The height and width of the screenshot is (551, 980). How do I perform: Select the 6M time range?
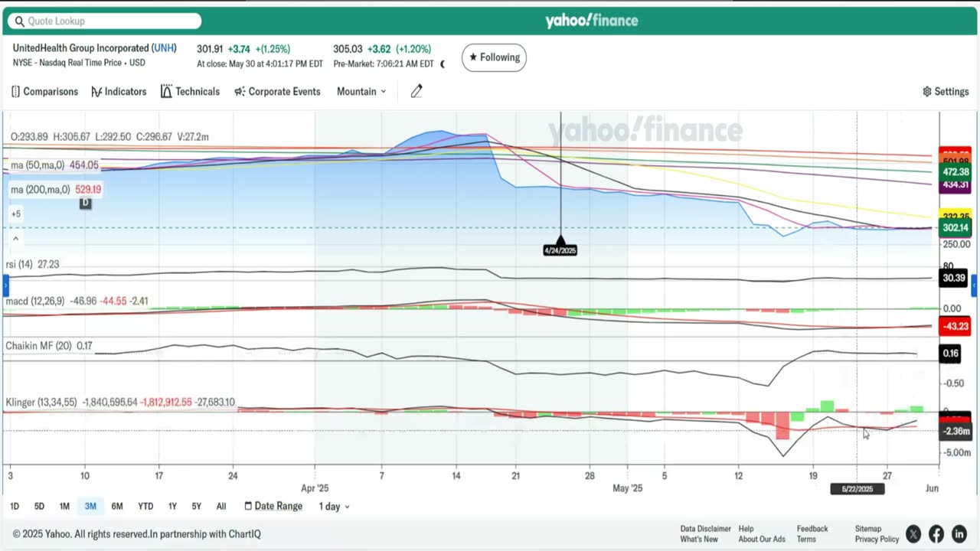coord(117,507)
